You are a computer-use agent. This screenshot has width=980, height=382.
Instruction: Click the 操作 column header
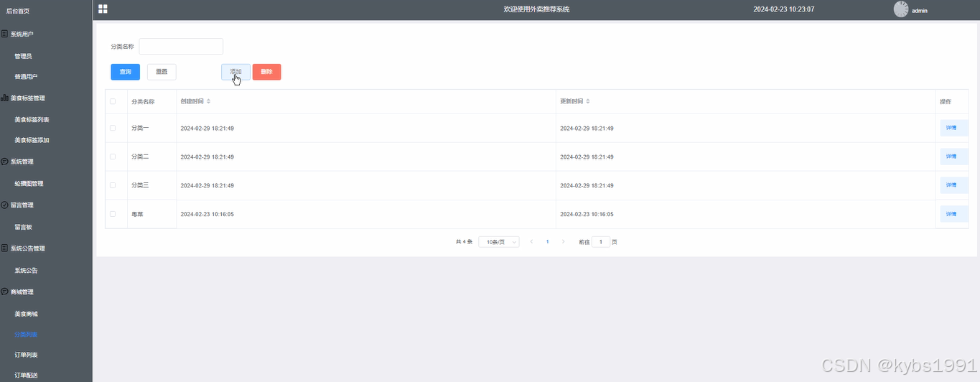(946, 101)
